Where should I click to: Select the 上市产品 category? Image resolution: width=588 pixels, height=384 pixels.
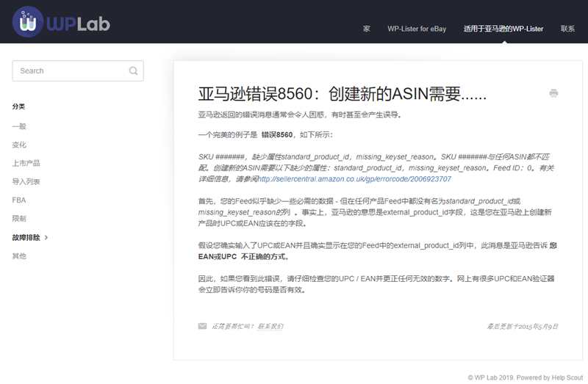(26, 163)
